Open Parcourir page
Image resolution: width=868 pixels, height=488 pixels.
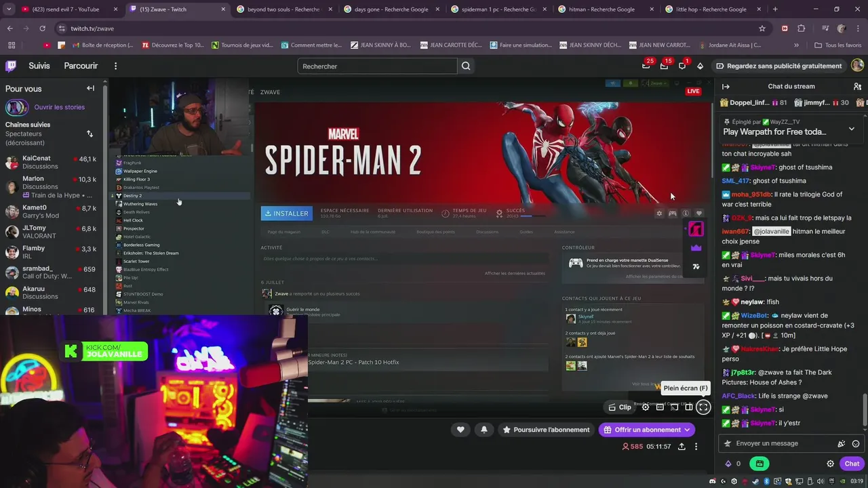coord(81,66)
